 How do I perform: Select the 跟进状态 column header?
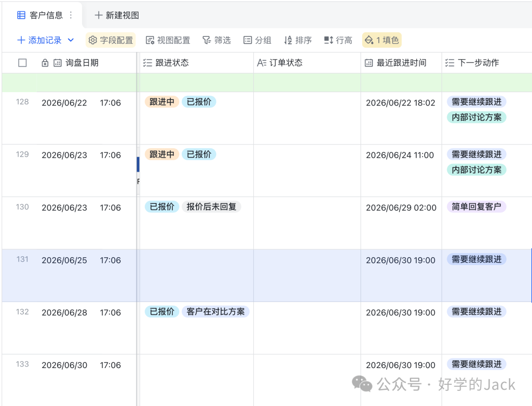(197, 63)
